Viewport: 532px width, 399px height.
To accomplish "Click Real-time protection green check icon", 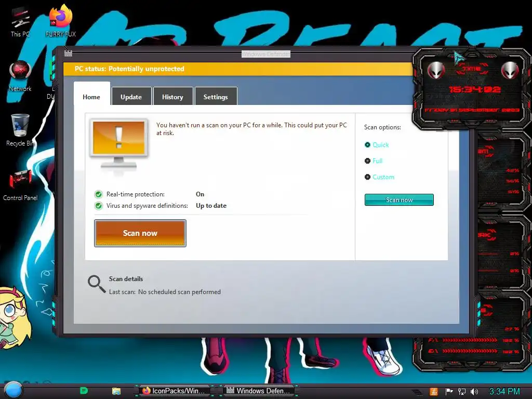I will point(98,194).
